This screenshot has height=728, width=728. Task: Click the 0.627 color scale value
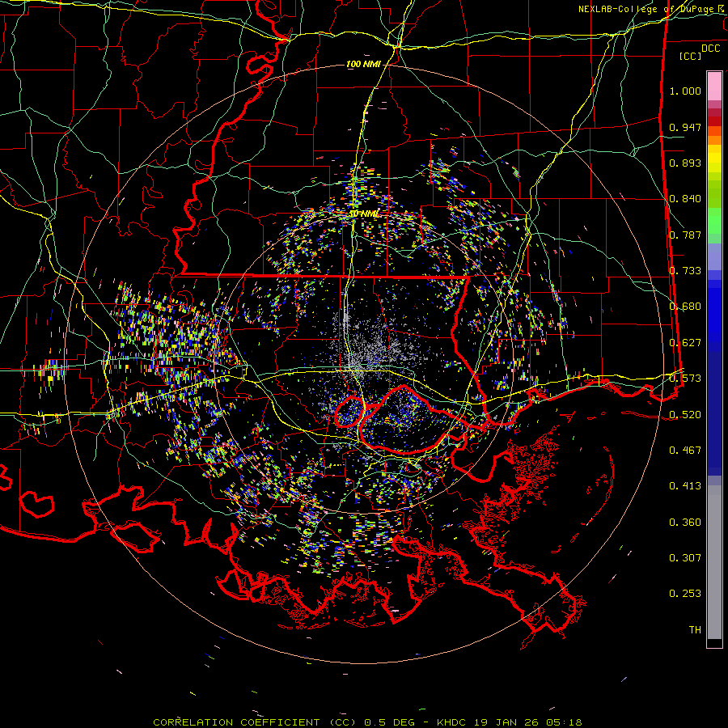tap(685, 343)
